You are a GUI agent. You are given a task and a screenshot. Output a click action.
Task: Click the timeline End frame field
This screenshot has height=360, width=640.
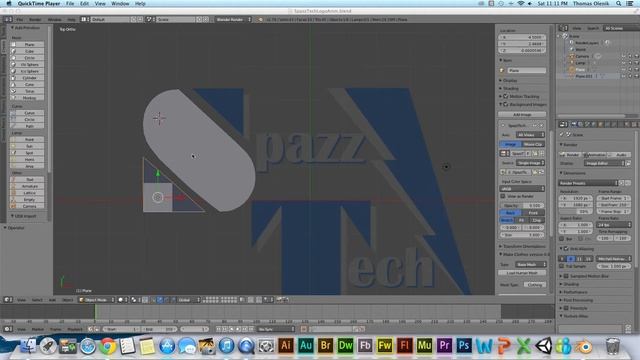pyautogui.click(x=160, y=329)
